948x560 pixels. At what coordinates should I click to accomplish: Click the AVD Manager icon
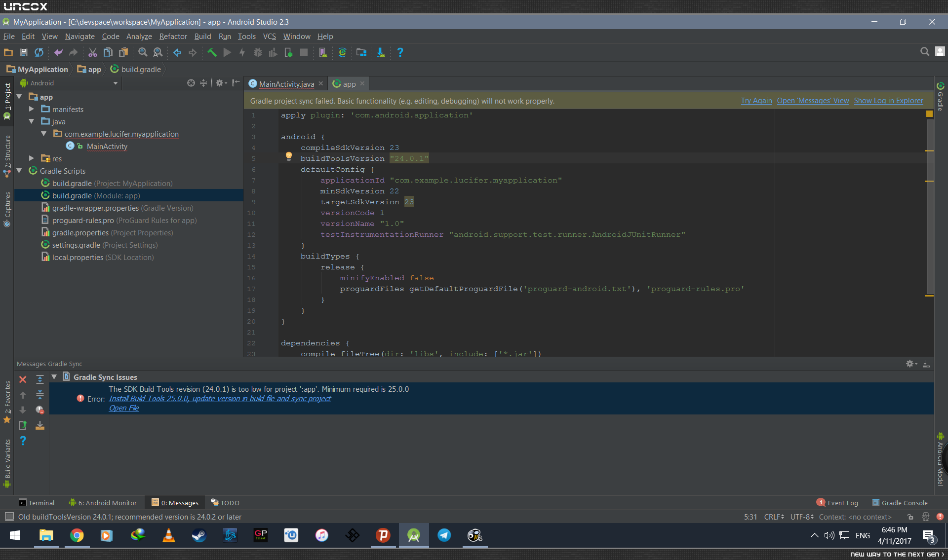click(323, 52)
